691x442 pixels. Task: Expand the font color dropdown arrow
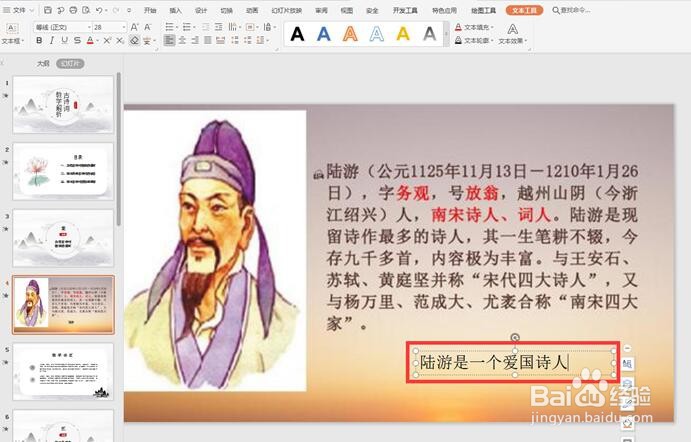pyautogui.click(x=97, y=41)
